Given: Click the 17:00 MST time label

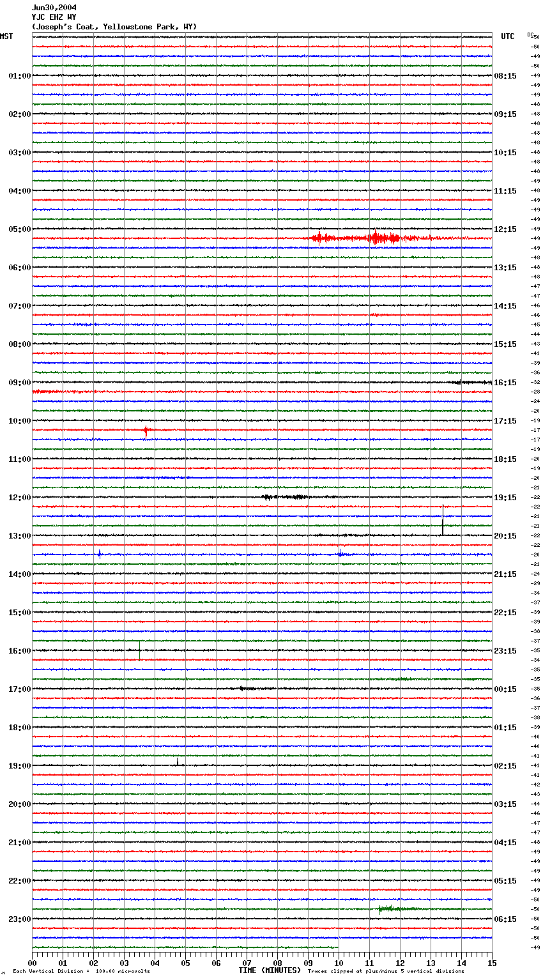Looking at the screenshot, I should (x=20, y=689).
